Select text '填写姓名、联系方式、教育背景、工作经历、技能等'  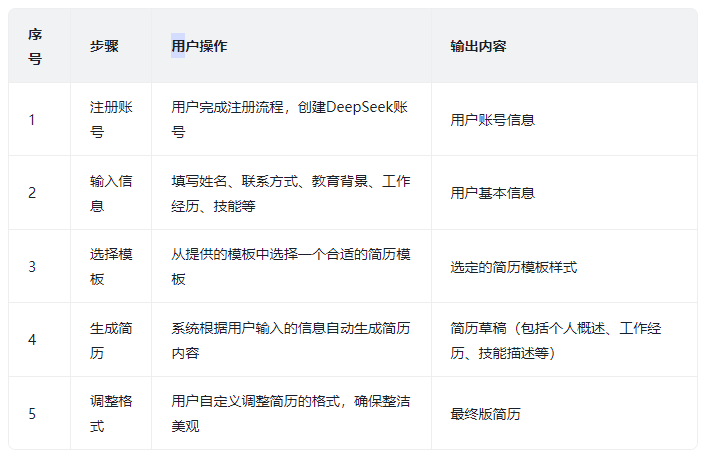pyautogui.click(x=291, y=193)
